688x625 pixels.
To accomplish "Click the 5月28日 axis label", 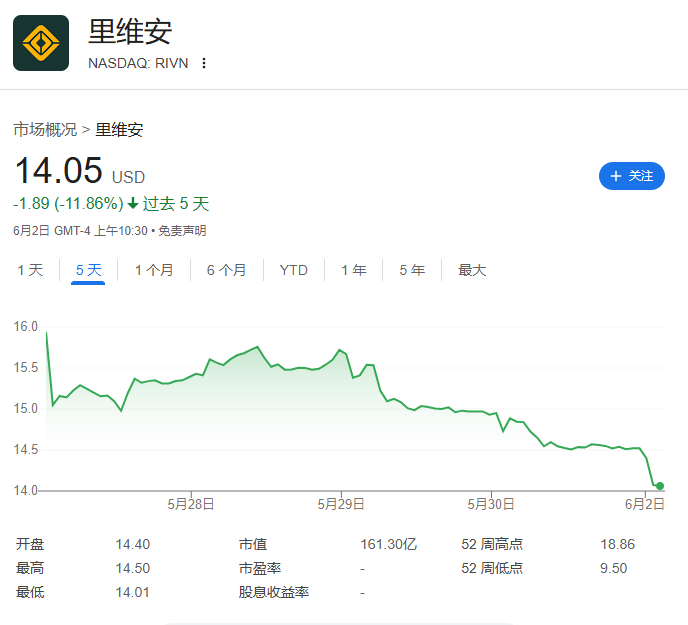I will pyautogui.click(x=191, y=504).
